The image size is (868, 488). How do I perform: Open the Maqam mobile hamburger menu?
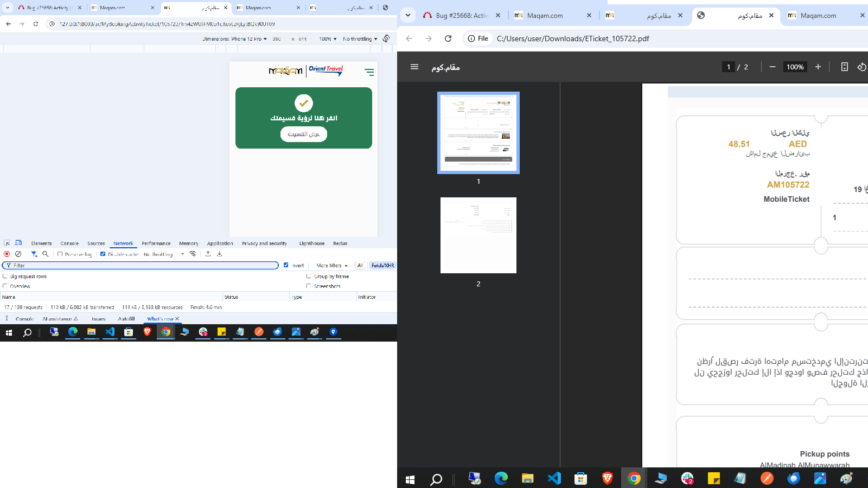point(369,72)
